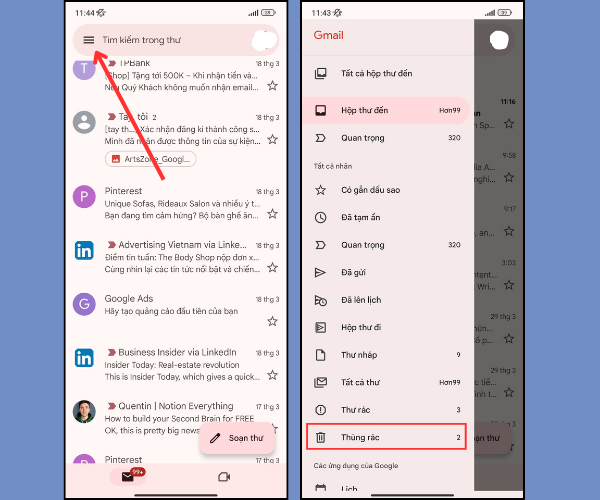Image resolution: width=600 pixels, height=500 pixels.
Task: Select 'Hộp thư đến' inbox item
Action: coord(386,111)
